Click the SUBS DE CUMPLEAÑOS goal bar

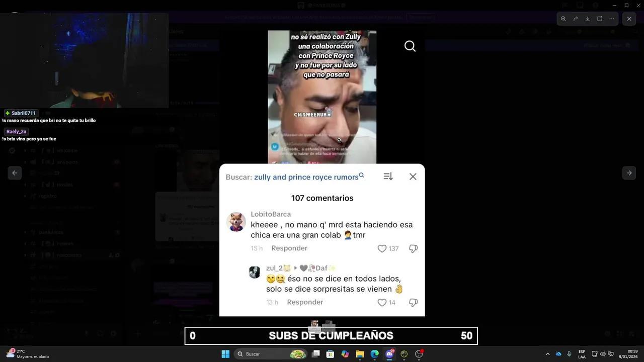[331, 336]
